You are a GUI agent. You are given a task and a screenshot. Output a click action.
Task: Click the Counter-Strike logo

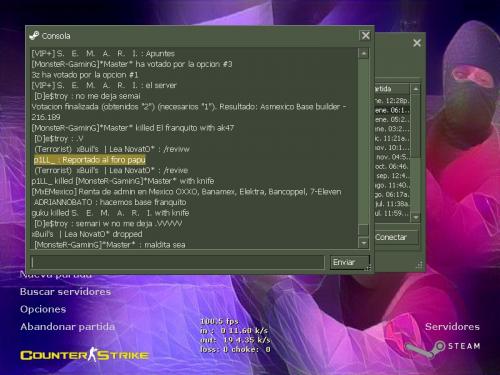[85, 355]
